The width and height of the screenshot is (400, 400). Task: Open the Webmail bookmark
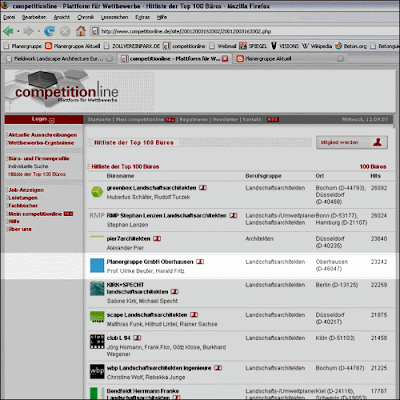point(223,46)
